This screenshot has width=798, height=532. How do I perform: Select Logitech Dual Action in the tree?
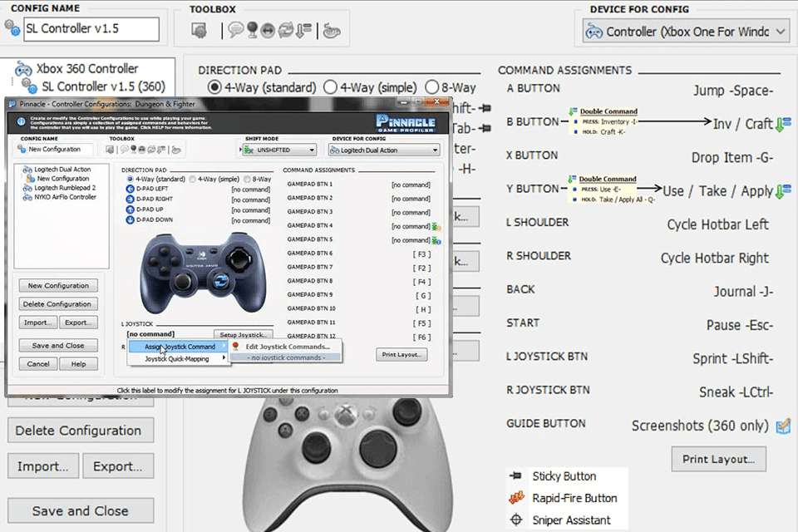[x=62, y=170]
